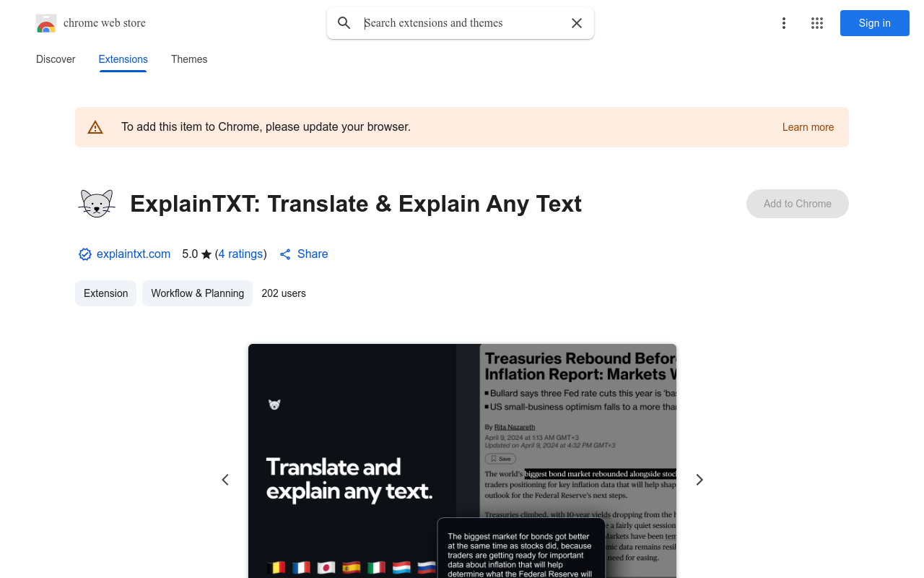This screenshot has height=578, width=924.
Task: Open the Google apps grid
Action: point(817,23)
